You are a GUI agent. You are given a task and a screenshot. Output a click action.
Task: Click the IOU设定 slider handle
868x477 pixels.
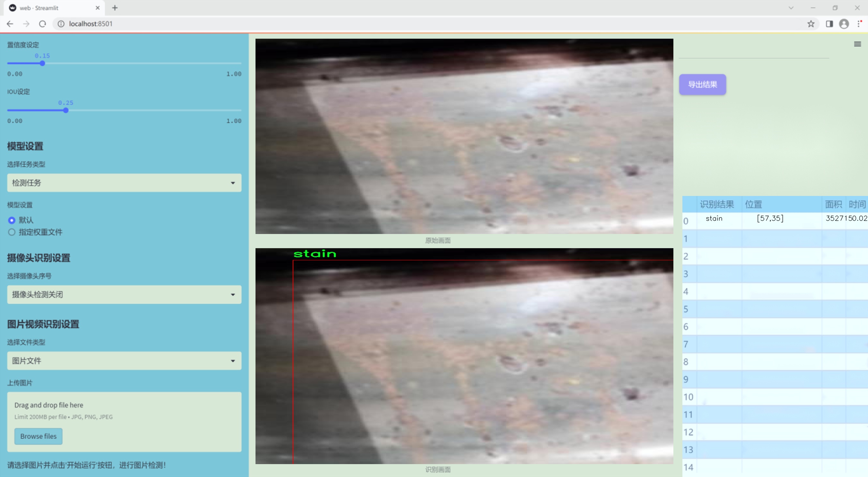(66, 110)
